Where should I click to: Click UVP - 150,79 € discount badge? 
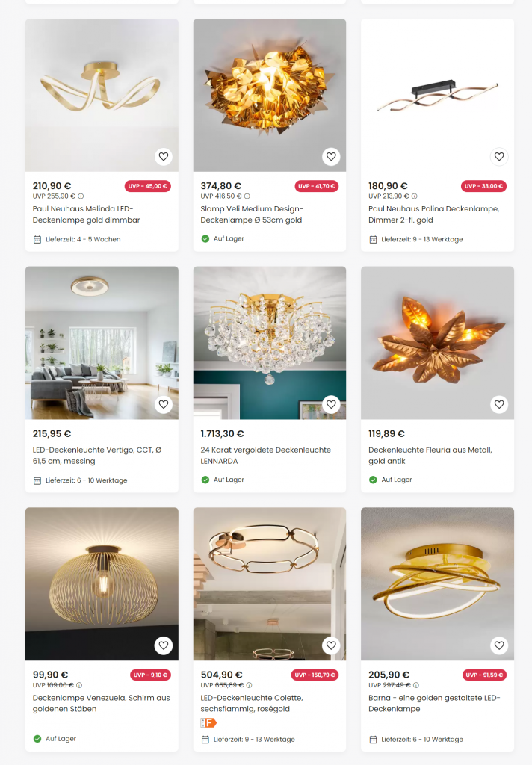tap(315, 675)
